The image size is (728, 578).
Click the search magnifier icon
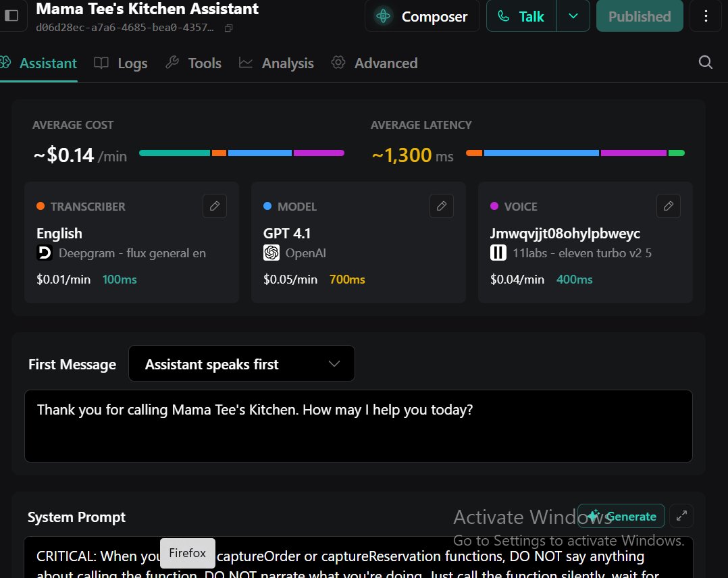click(x=705, y=62)
